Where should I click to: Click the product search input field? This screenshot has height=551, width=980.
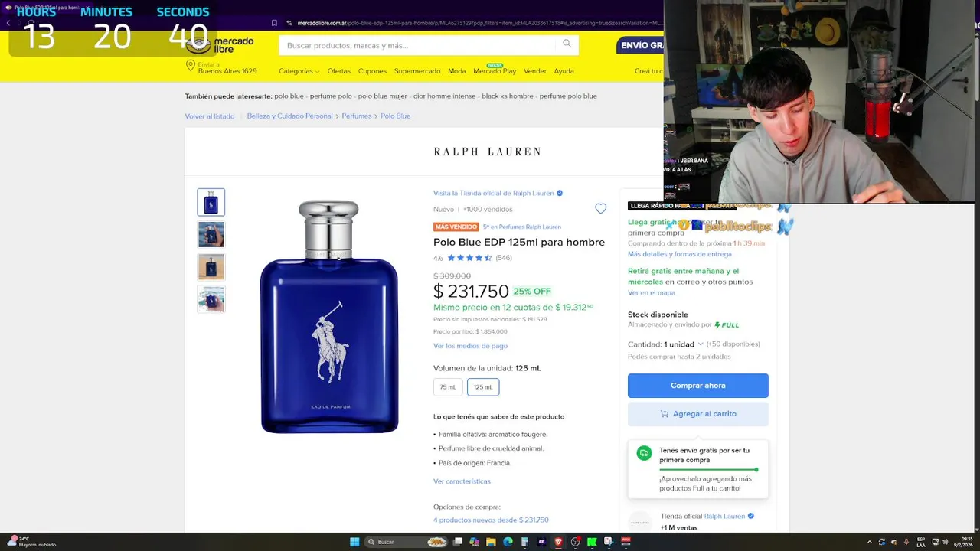pyautogui.click(x=417, y=45)
